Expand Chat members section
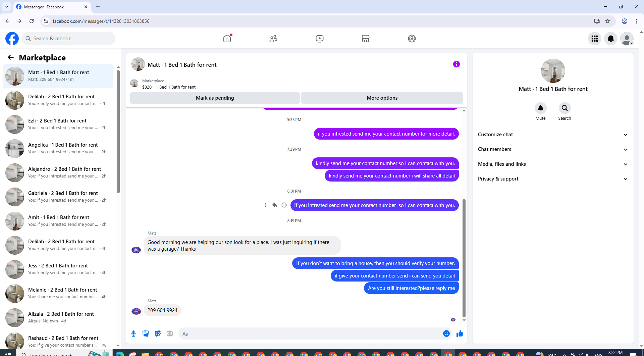 (553, 149)
